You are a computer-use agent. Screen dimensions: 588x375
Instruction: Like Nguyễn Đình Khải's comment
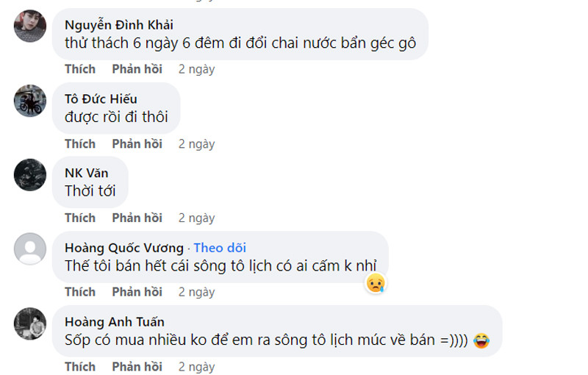point(80,69)
